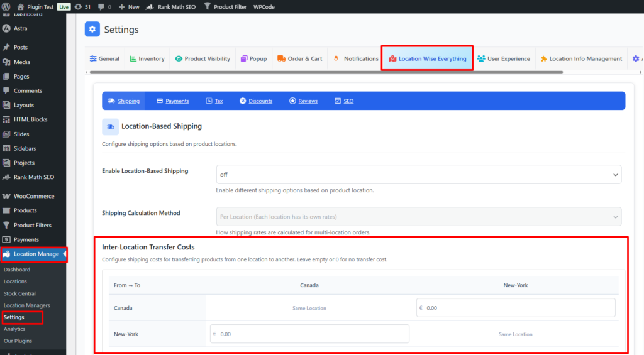Open the Enable Location-Based Shipping dropdown

click(x=418, y=174)
